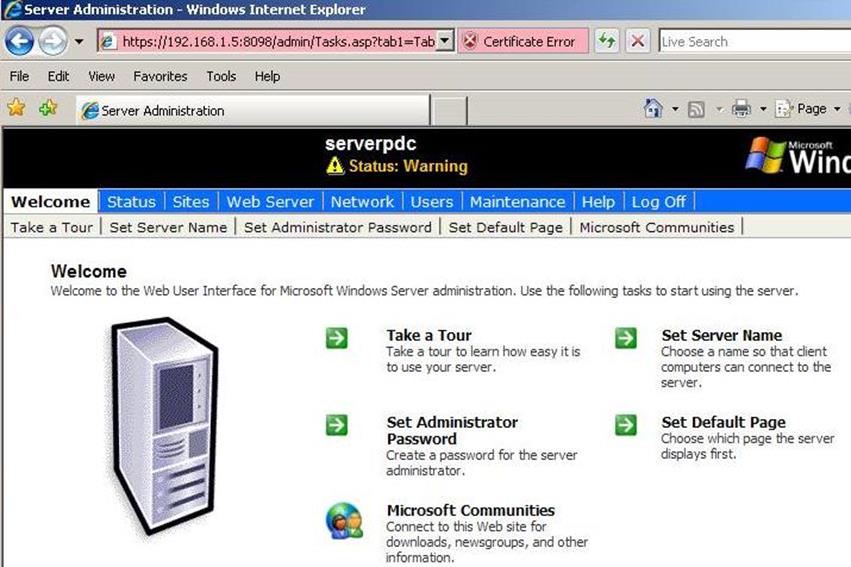Click the Log Off tab
This screenshot has width=851, height=567.
(658, 202)
